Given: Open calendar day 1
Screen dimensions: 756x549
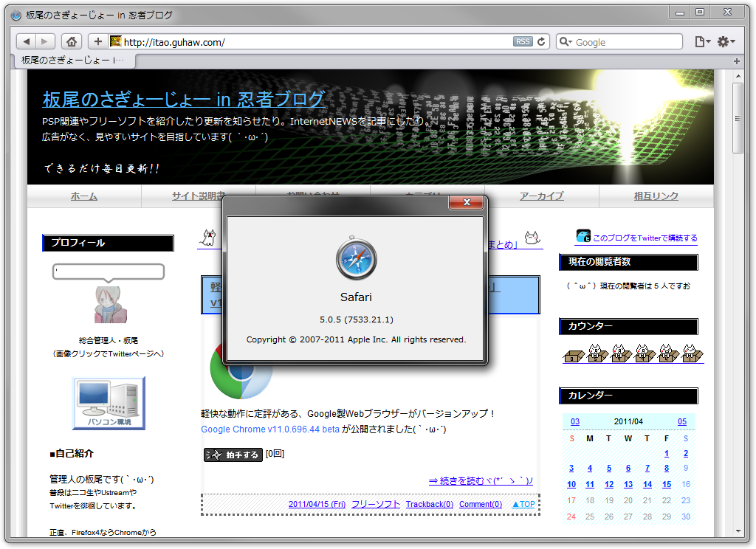Looking at the screenshot, I should click(x=667, y=454).
